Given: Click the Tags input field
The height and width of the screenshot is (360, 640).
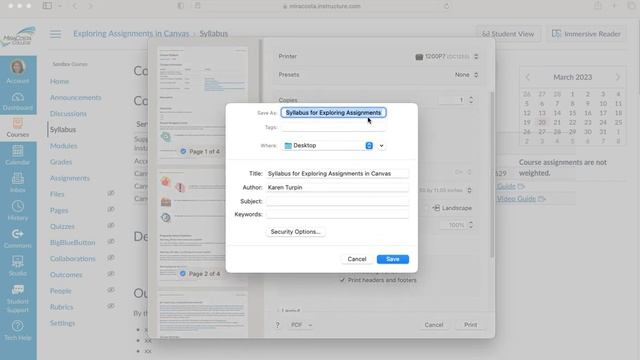Looking at the screenshot, I should click(x=333, y=127).
